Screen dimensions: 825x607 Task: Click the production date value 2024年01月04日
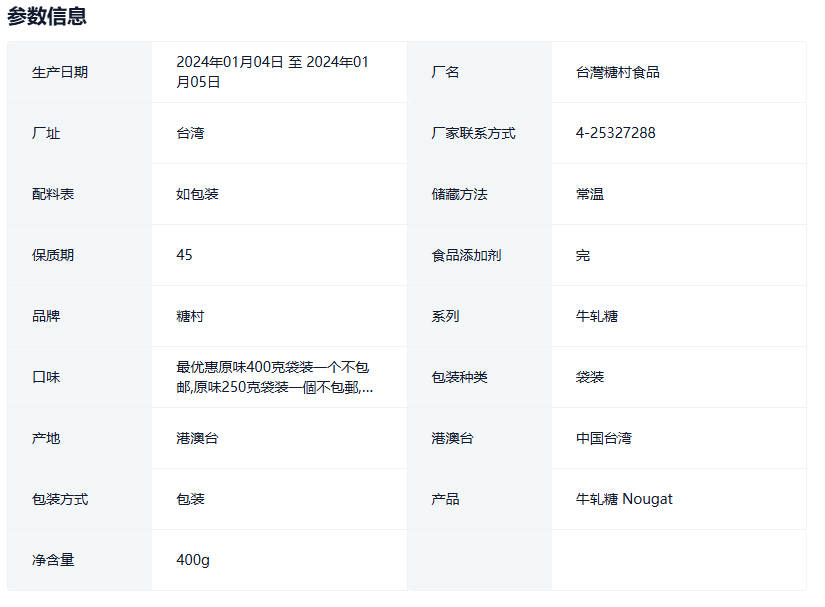click(x=230, y=62)
